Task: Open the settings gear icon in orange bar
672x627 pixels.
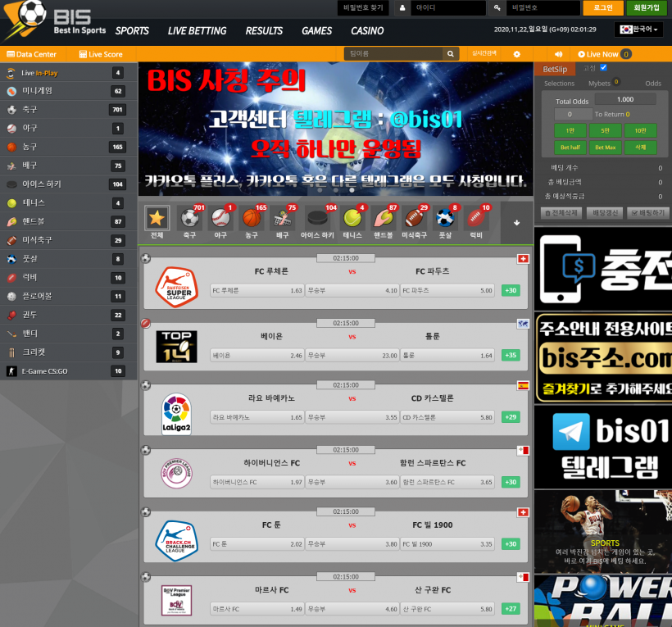Action: coord(517,54)
